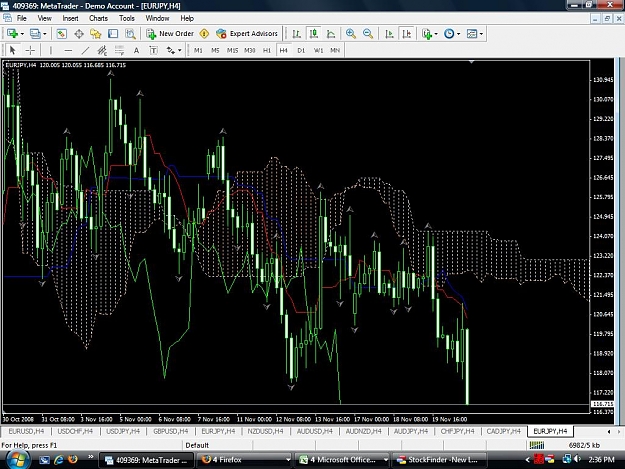The height and width of the screenshot is (469, 625).
Task: Expand the Periods dropdown arrow
Action: tap(458, 34)
